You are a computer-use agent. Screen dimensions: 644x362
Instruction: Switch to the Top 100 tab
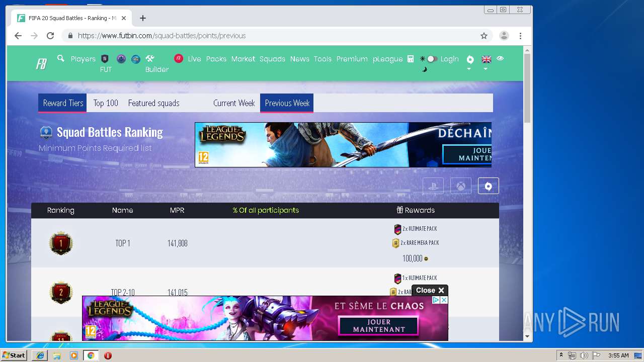click(x=106, y=103)
